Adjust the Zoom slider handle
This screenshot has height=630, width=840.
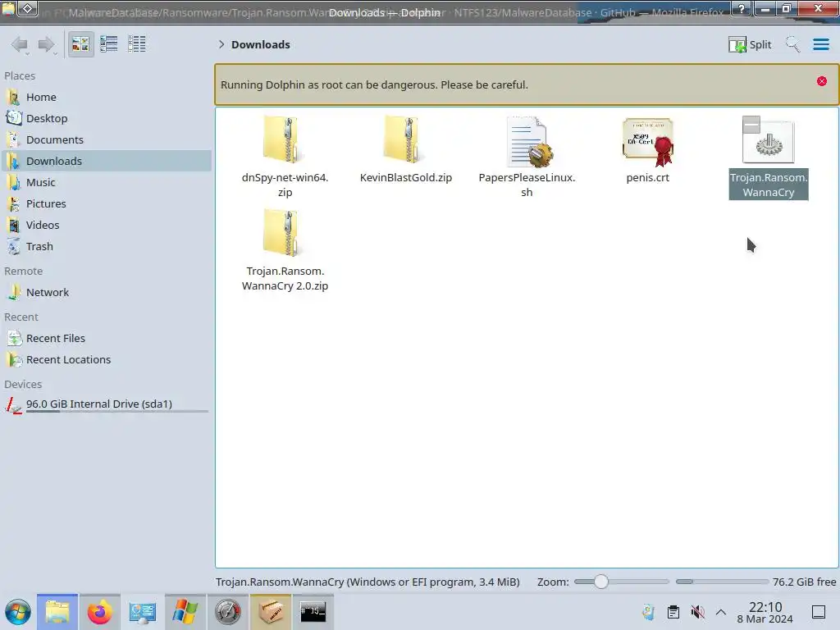coord(601,582)
